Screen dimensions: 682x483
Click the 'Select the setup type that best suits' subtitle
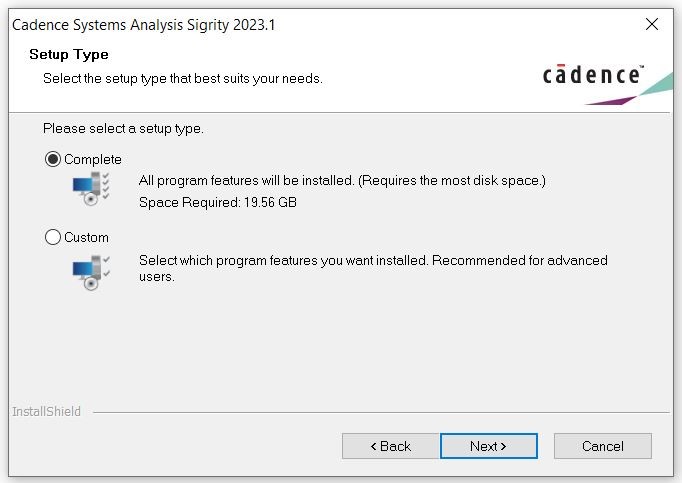pyautogui.click(x=183, y=78)
